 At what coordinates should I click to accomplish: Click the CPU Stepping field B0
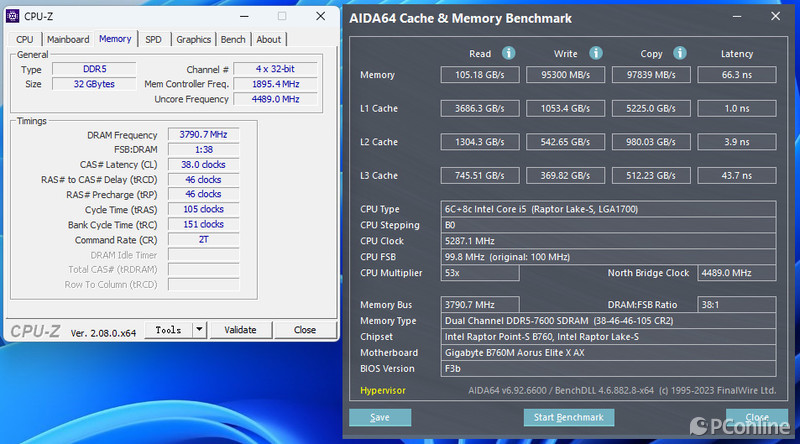608,225
